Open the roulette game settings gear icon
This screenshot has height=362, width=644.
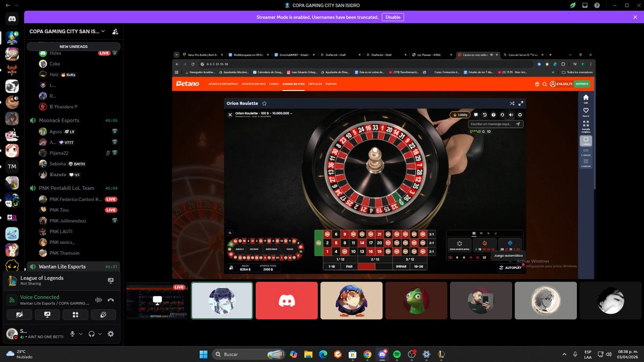coord(519,115)
